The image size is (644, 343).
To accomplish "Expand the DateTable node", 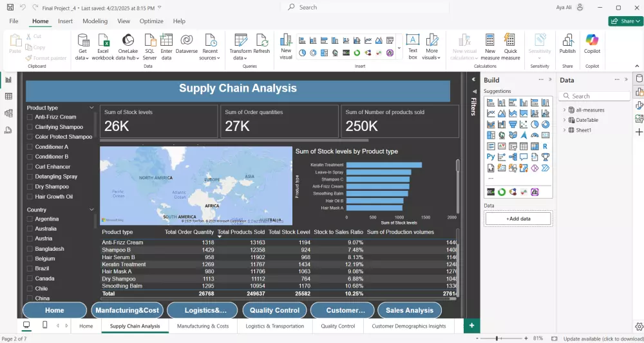I will 564,120.
